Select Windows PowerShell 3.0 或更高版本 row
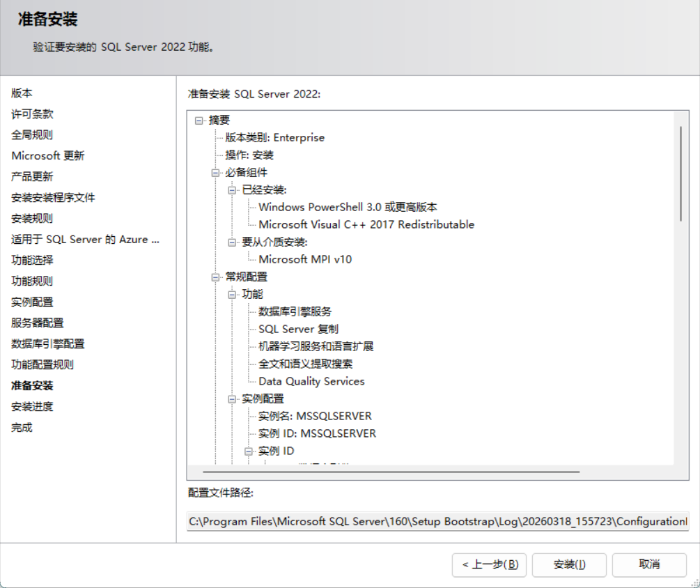The height and width of the screenshot is (588, 700). point(348,207)
